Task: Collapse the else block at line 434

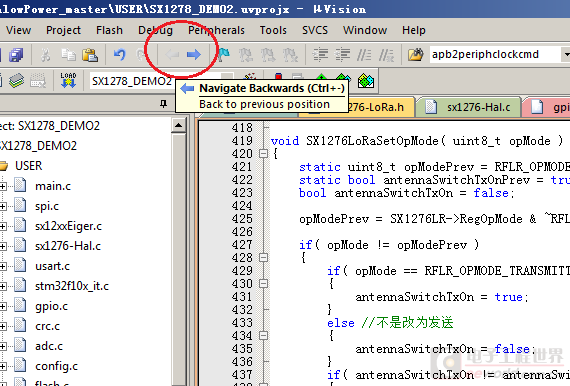Action: pyautogui.click(x=264, y=335)
